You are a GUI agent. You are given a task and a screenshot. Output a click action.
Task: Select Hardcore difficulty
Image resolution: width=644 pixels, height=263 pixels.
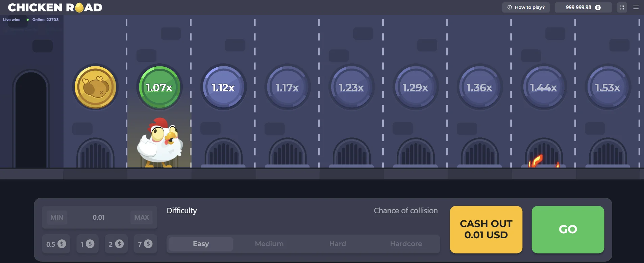coord(406,244)
